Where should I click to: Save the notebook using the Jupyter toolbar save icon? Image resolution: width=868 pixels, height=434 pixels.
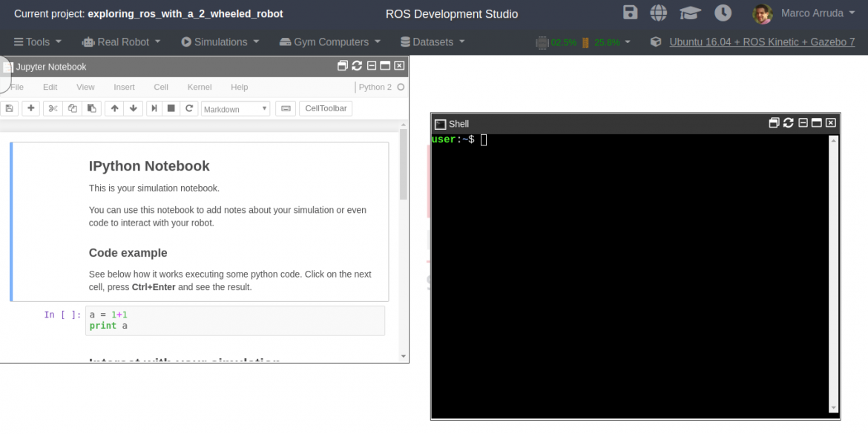point(10,108)
